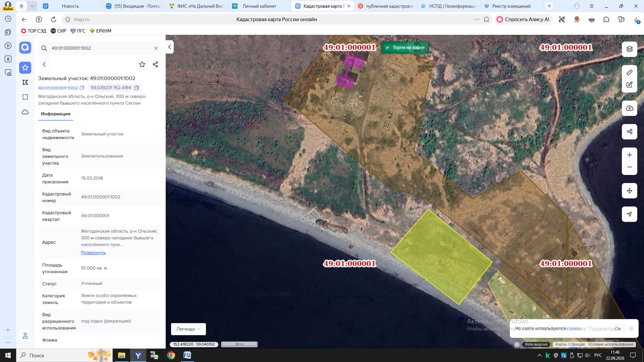
Task: Switch to the Информация tab
Action: (56, 114)
